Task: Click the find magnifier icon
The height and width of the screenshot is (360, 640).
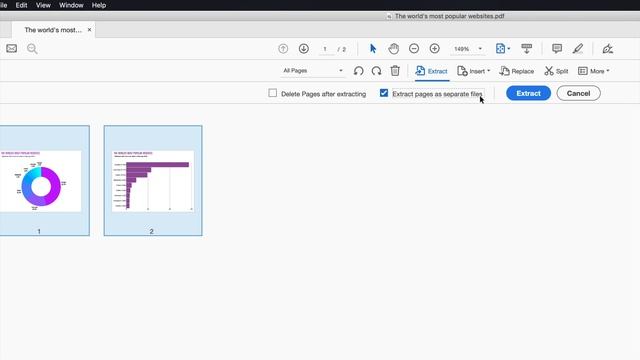Action: click(32, 49)
